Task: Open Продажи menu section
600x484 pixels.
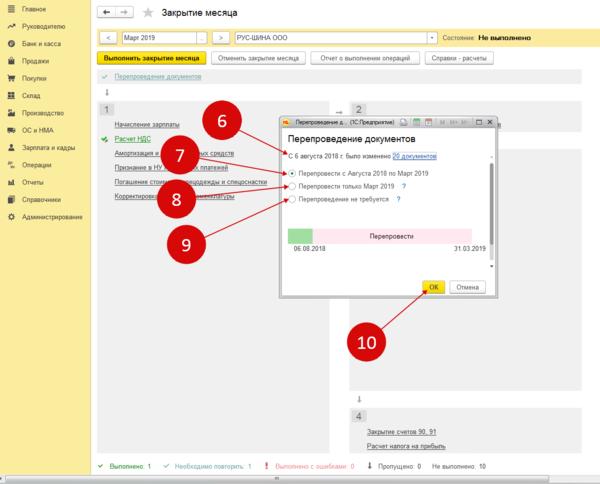Action: tap(35, 61)
